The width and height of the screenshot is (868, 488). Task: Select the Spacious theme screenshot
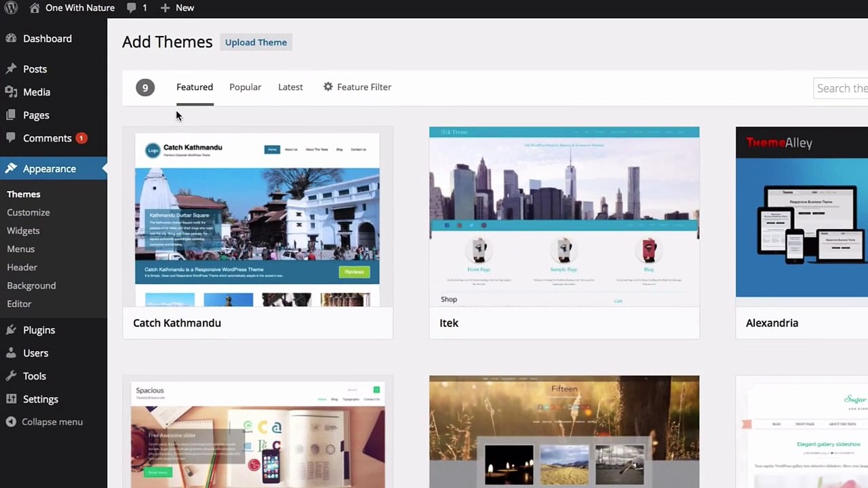(x=258, y=432)
